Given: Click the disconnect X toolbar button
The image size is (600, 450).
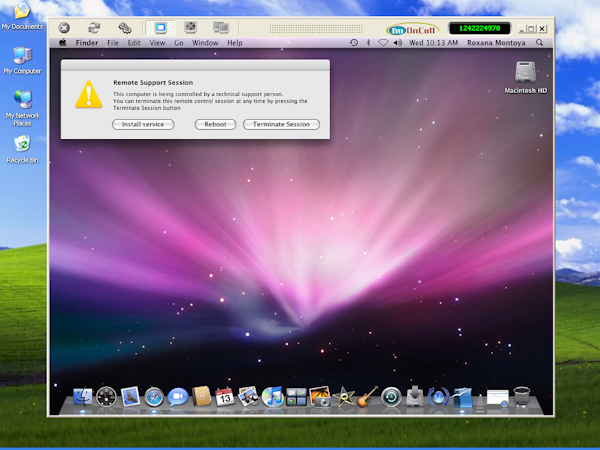Looking at the screenshot, I should point(64,28).
